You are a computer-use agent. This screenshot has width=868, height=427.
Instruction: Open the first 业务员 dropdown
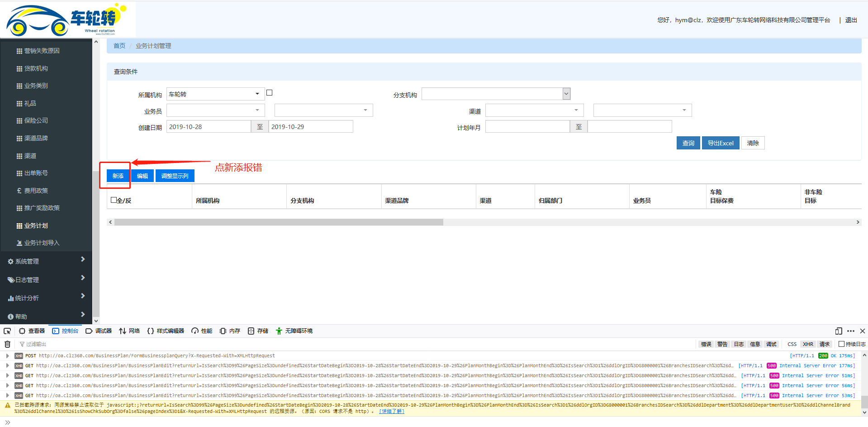[215, 110]
